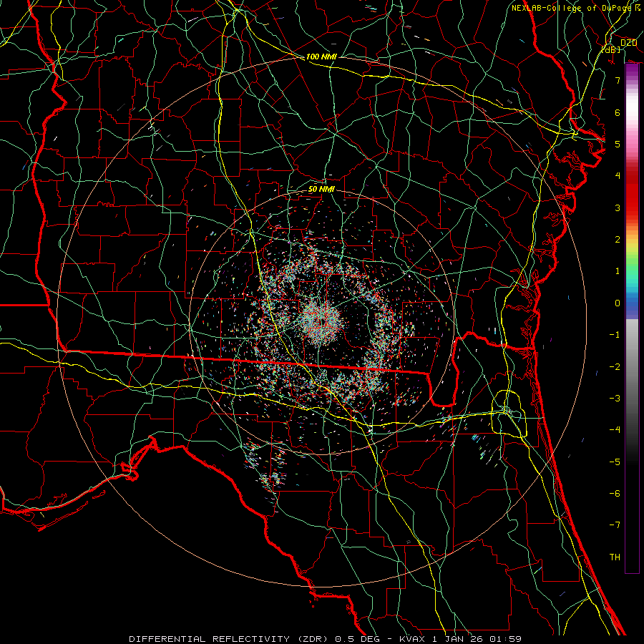
Task: Click the legend value "6"
Action: [618, 112]
